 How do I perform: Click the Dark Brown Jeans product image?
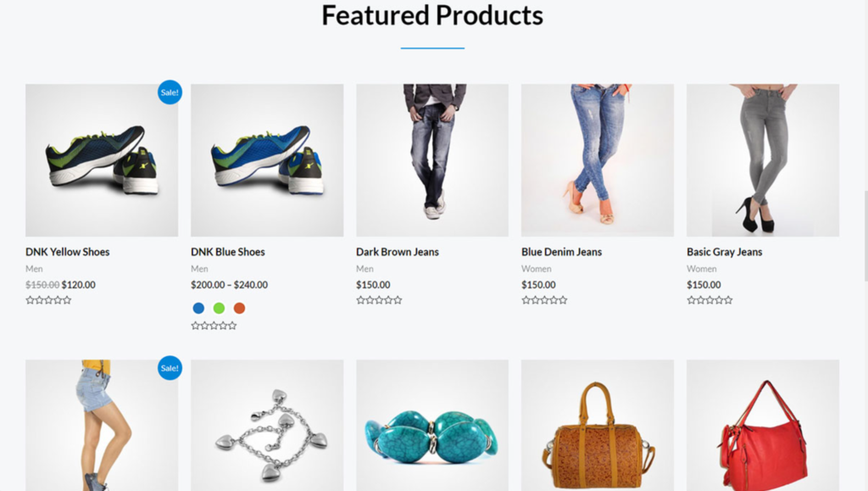pos(432,160)
